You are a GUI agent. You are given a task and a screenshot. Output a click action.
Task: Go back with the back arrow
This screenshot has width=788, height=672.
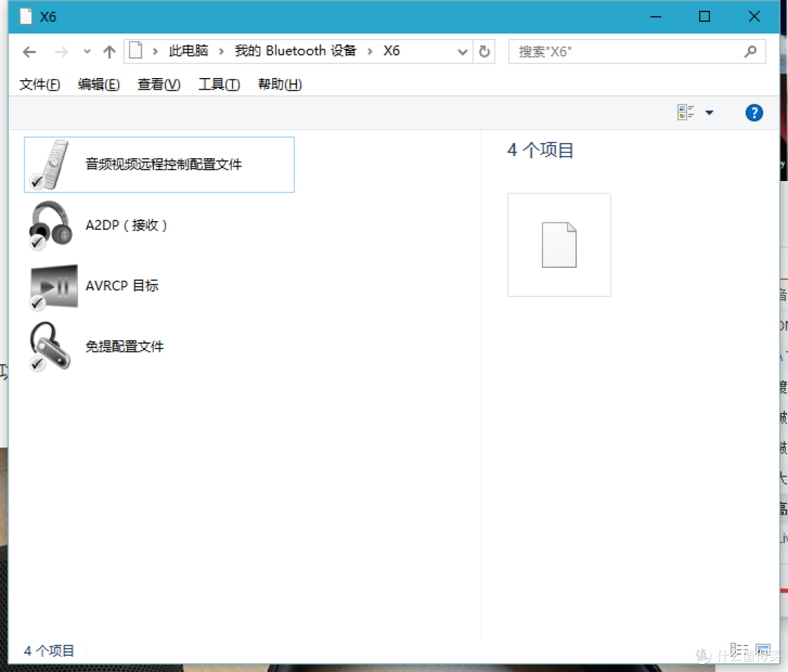click(30, 52)
